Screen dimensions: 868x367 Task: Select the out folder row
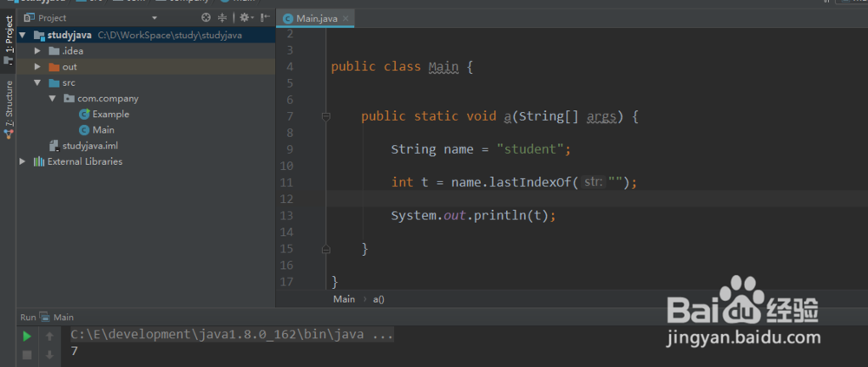point(146,67)
